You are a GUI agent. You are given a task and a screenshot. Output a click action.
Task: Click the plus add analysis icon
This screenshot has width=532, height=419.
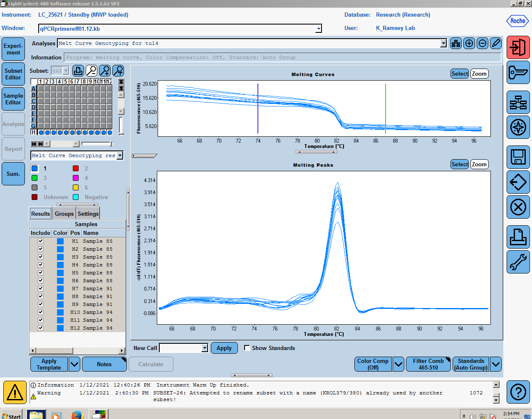coord(469,43)
